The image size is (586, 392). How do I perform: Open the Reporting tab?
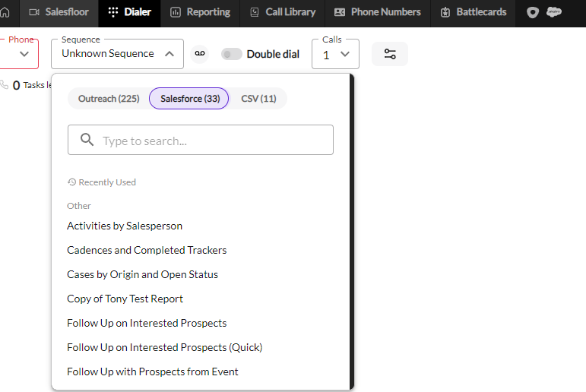pos(200,12)
